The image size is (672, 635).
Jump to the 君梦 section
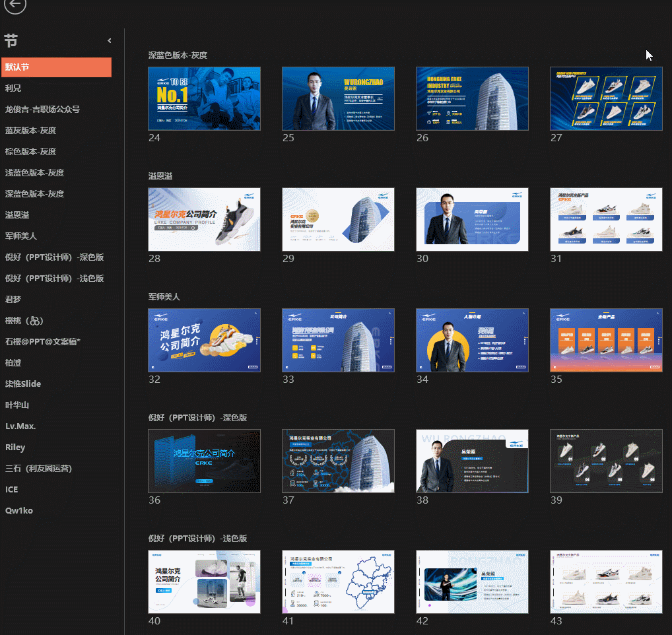click(x=13, y=300)
